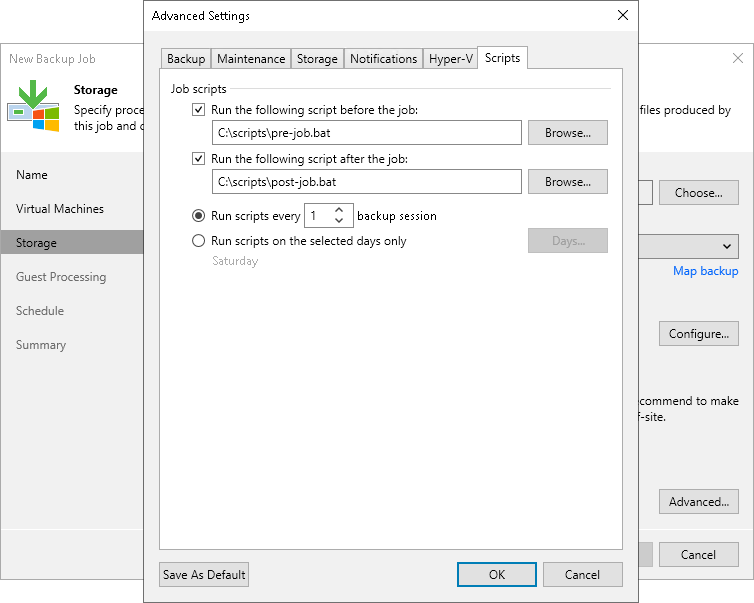Viewport: 754px width, 603px height.
Task: Save settings with Save As Default
Action: 204,575
